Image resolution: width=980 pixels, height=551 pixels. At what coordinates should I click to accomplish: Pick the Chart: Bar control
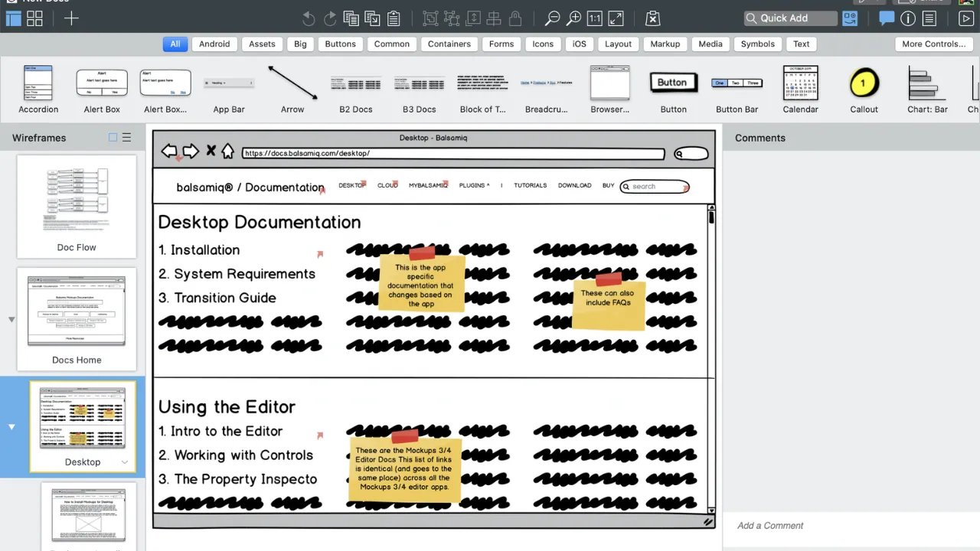coord(928,90)
